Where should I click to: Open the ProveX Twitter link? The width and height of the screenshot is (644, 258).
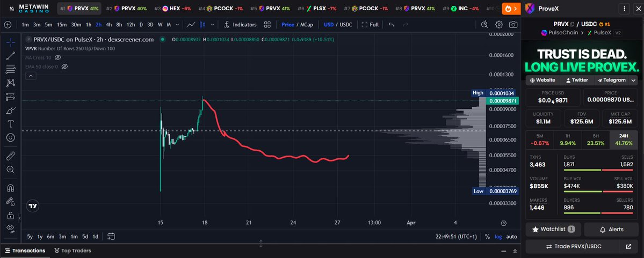(577, 80)
